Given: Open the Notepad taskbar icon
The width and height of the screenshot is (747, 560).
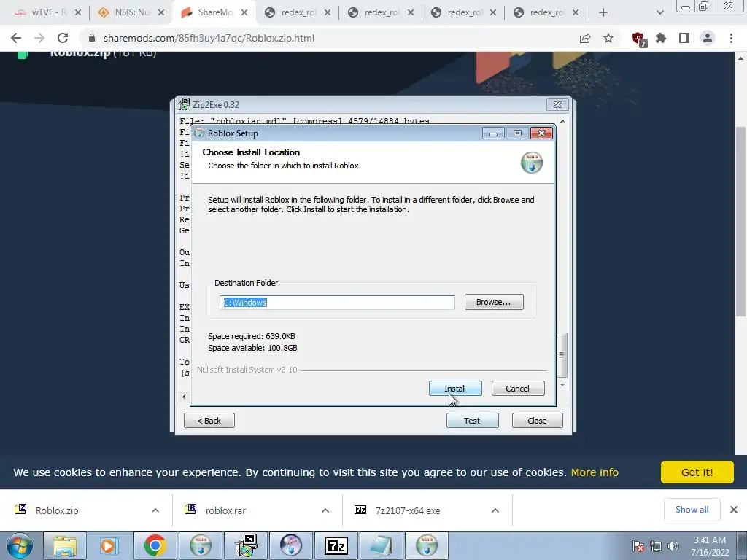Looking at the screenshot, I should 381,545.
